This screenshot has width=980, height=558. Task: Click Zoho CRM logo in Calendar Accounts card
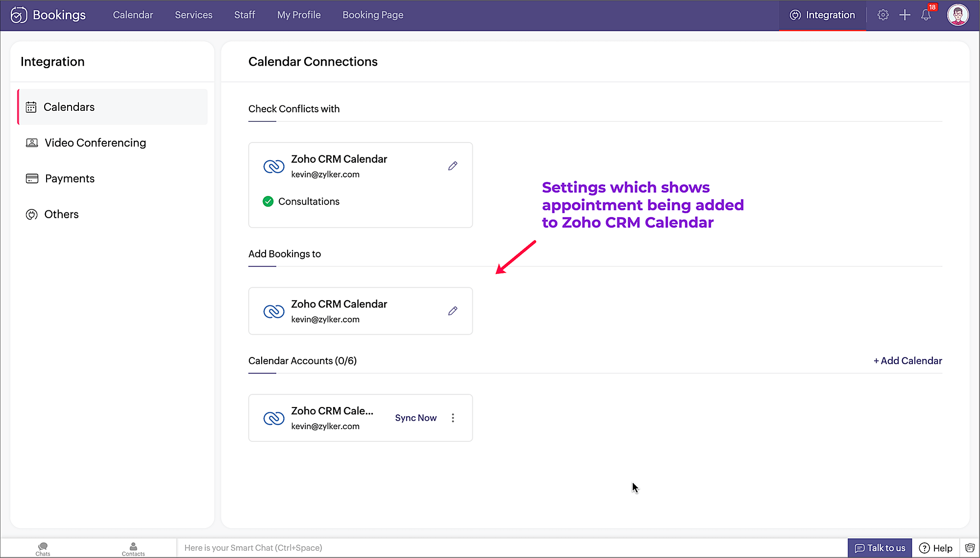tap(274, 418)
